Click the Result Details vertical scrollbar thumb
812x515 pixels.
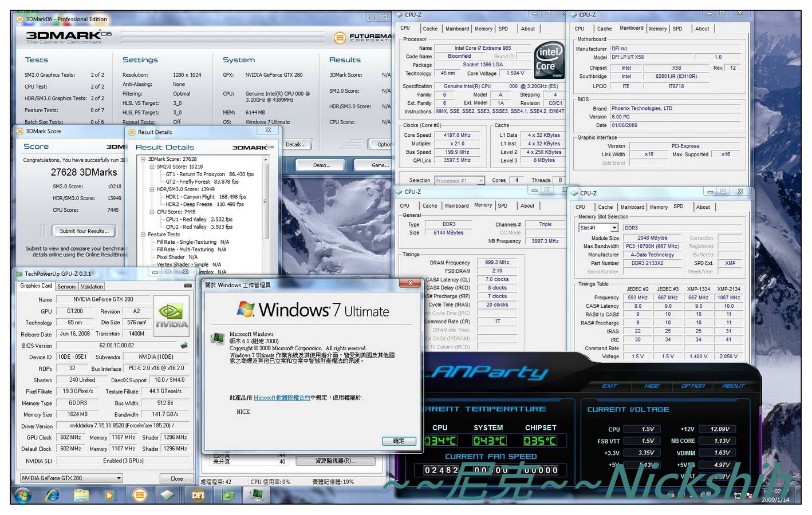tap(265, 201)
